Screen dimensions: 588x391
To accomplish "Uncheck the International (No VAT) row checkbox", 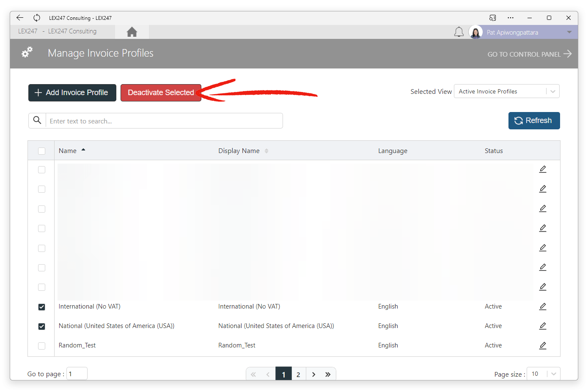I will pos(41,307).
